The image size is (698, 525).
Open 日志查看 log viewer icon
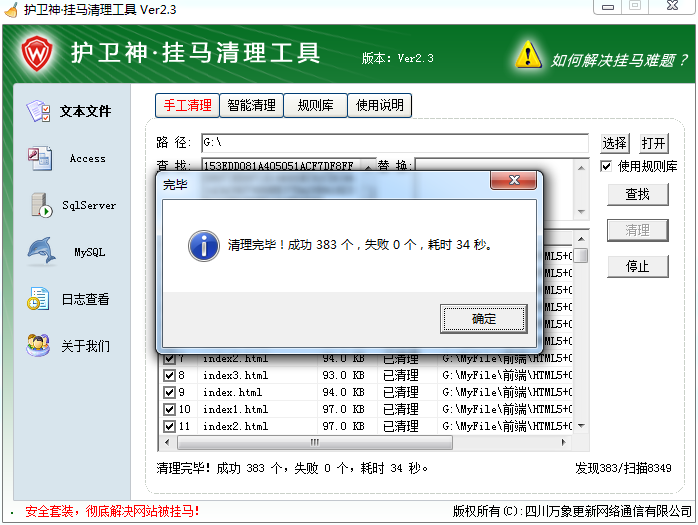tap(39, 299)
